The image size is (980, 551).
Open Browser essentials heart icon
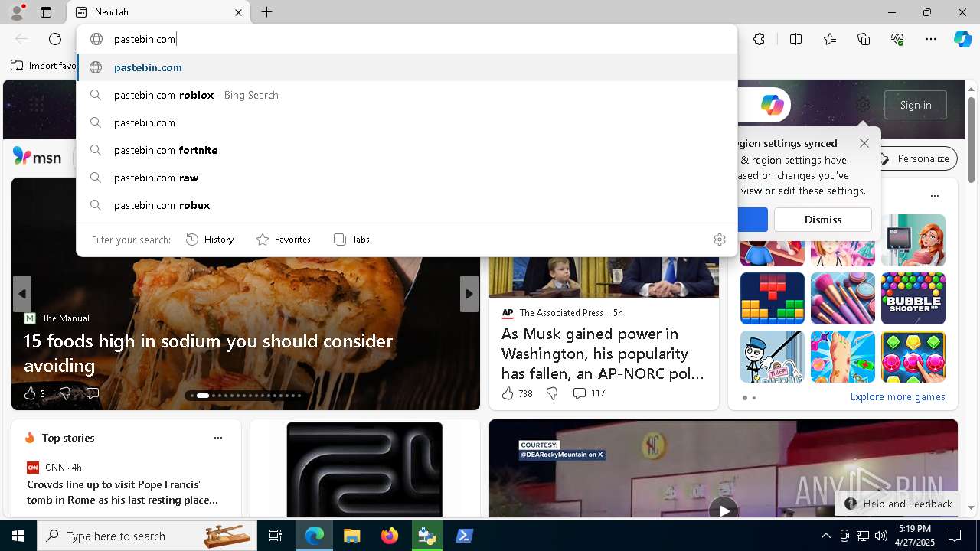pyautogui.click(x=897, y=39)
